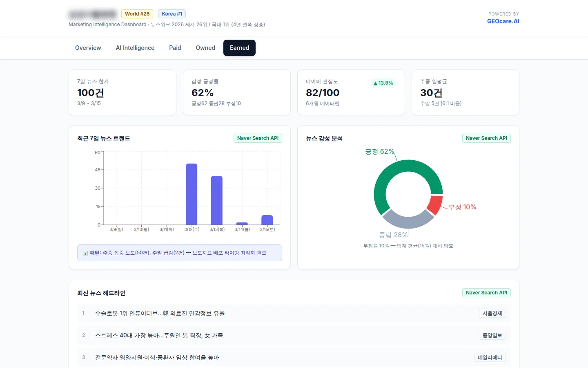The image size is (588, 368).
Task: Click the 13.9% increase badge
Action: click(383, 83)
